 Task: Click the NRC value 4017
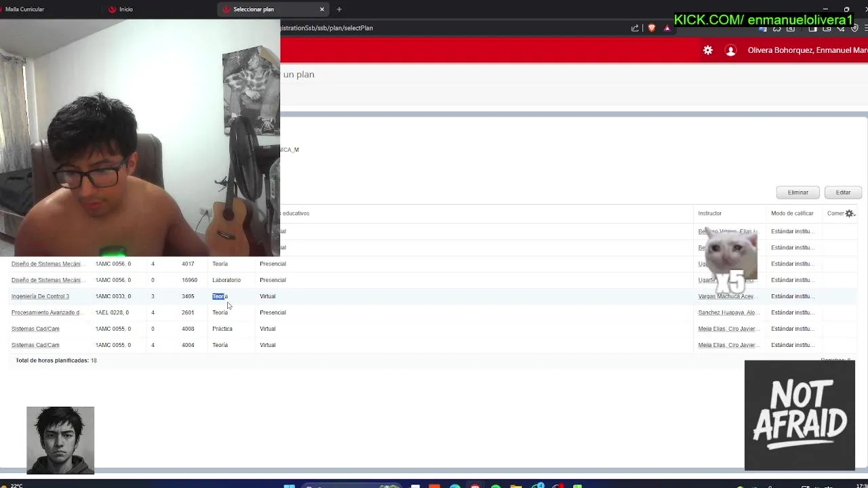188,264
